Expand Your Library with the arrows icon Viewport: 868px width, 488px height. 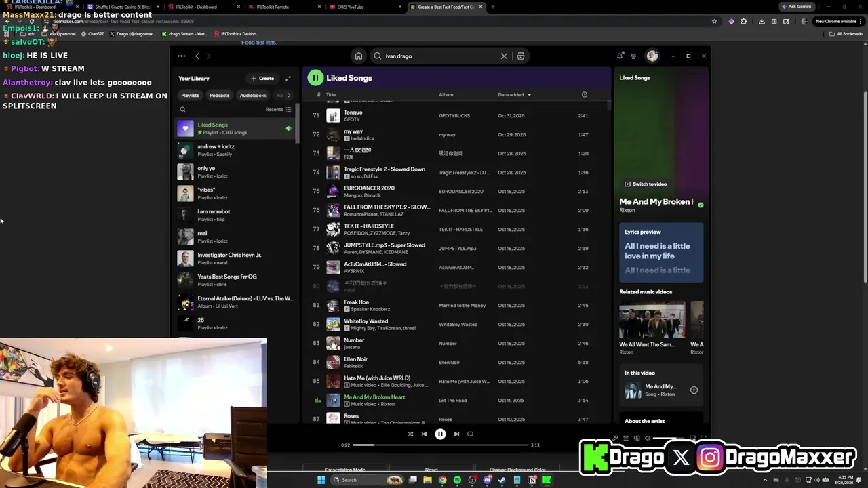[288, 79]
